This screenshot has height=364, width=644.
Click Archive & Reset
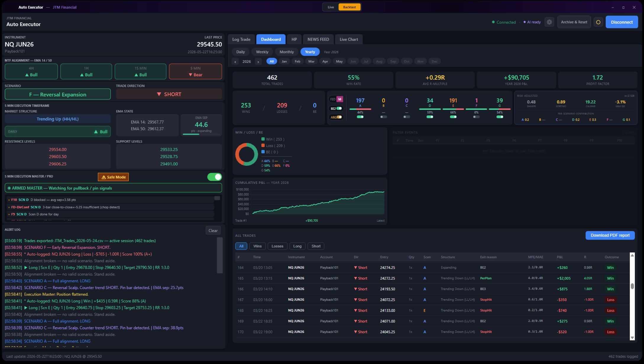click(574, 22)
